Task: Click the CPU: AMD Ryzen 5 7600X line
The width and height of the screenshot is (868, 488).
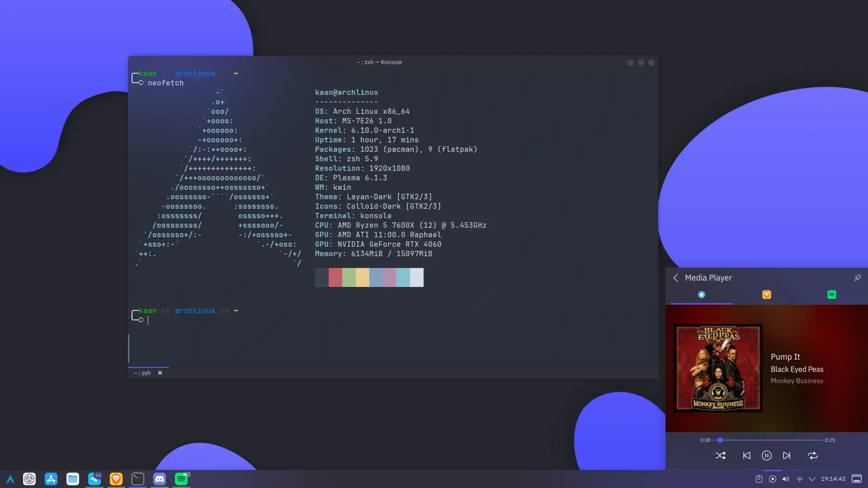Action: tap(401, 225)
